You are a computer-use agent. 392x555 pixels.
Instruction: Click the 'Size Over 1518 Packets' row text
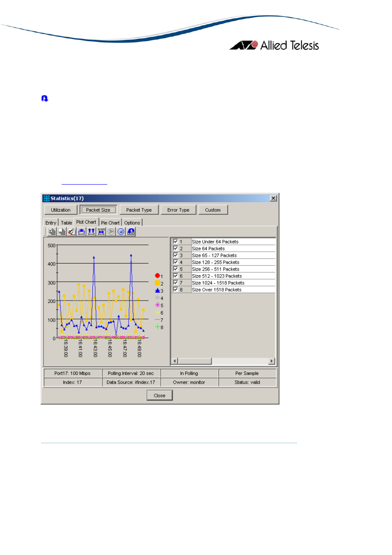(x=217, y=290)
